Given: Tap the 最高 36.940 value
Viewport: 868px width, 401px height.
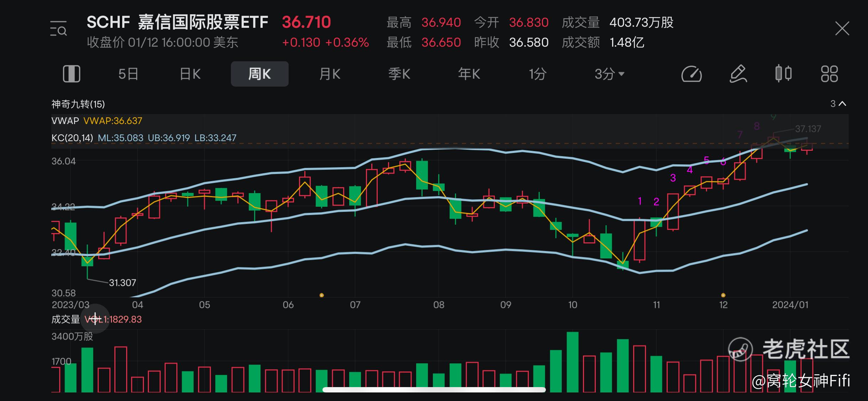Looking at the screenshot, I should click(x=441, y=22).
